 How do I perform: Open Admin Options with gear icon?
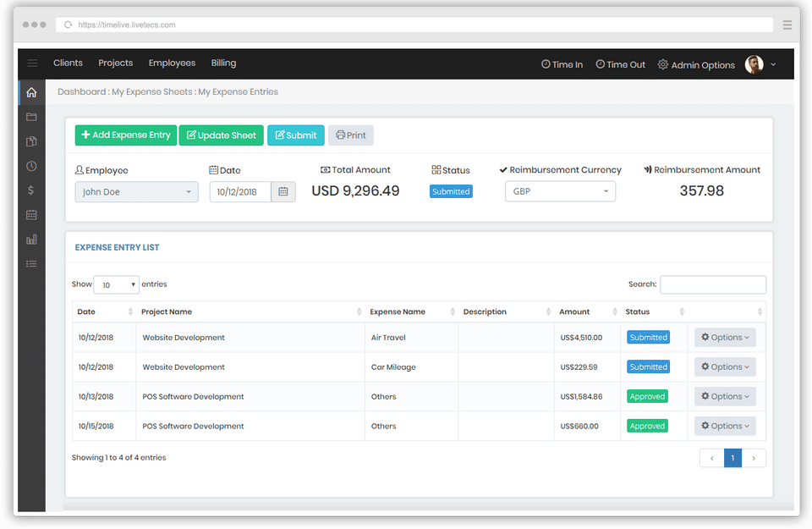click(696, 65)
